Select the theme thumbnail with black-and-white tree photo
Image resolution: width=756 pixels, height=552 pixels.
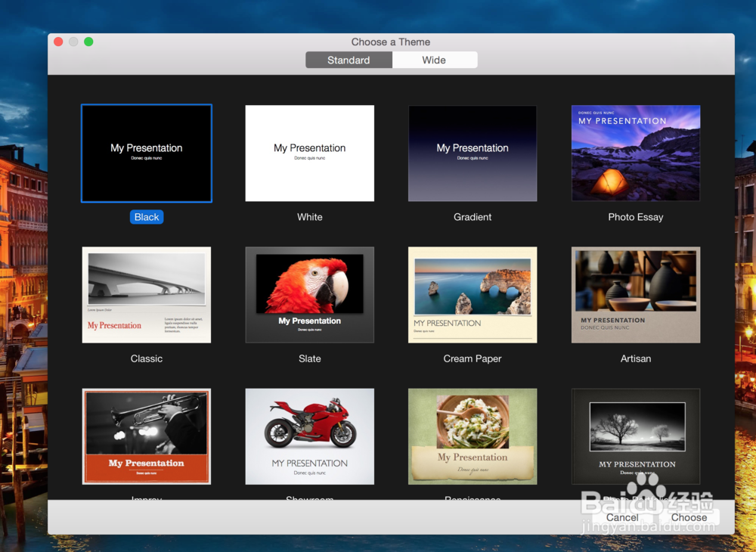636,436
